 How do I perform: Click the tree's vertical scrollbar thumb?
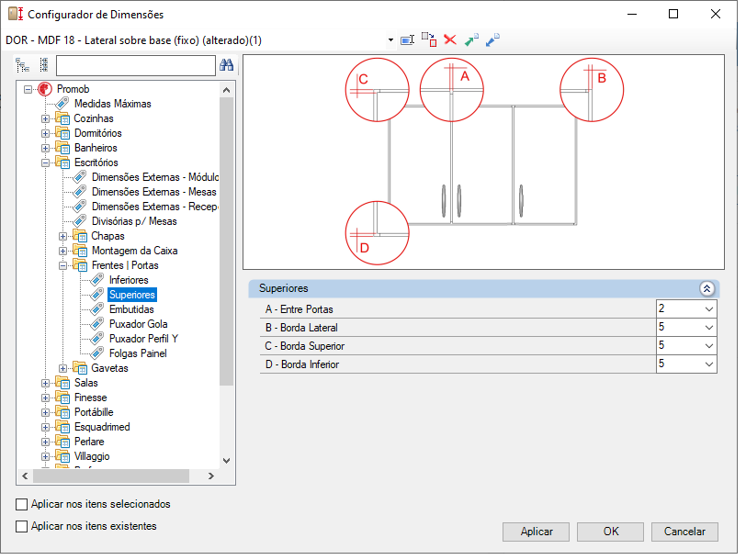(x=226, y=241)
